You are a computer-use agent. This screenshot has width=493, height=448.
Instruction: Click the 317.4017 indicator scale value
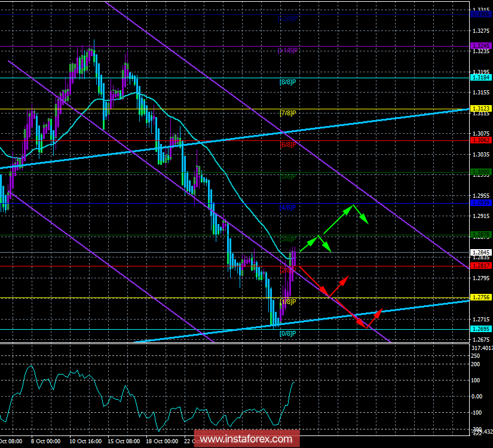(x=482, y=348)
